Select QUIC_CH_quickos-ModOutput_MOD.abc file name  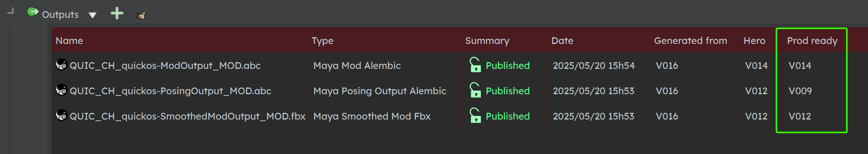[165, 66]
